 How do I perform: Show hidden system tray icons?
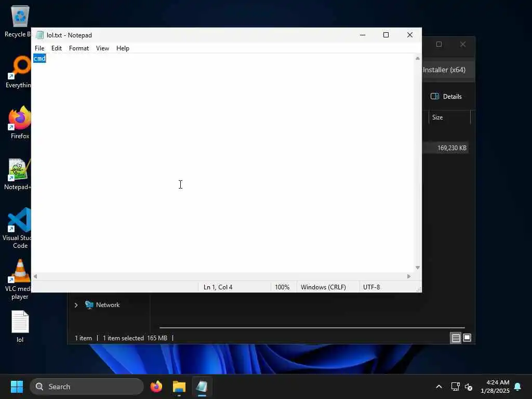pyautogui.click(x=438, y=387)
